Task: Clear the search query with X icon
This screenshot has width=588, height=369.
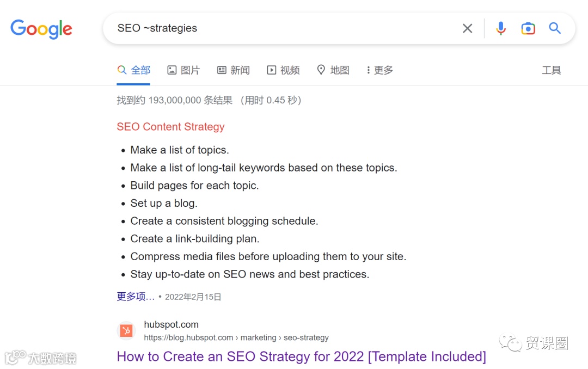Action: pos(467,28)
